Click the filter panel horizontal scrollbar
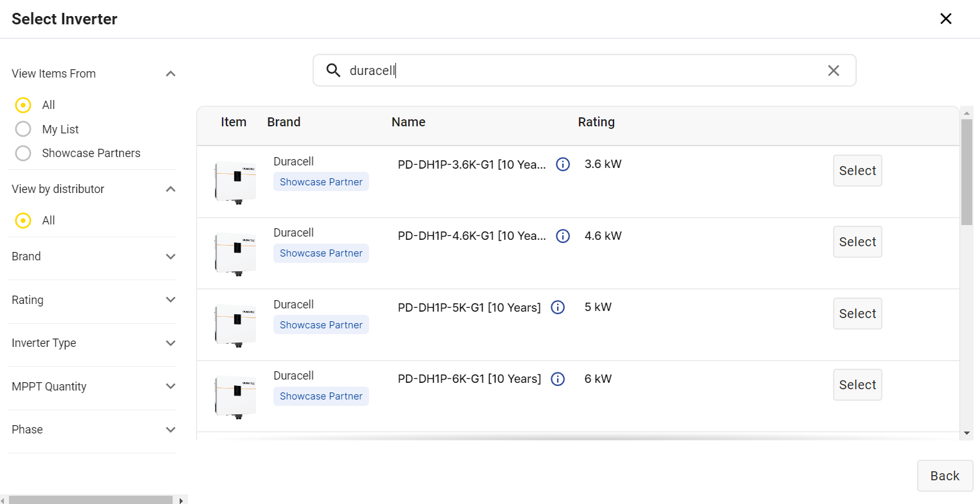Screen dimensions: 980x504 click(90, 500)
